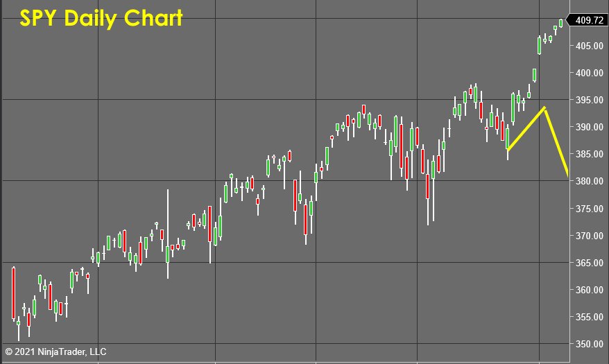Click the 390.00 price axis label
The image size is (609, 364).
point(589,127)
